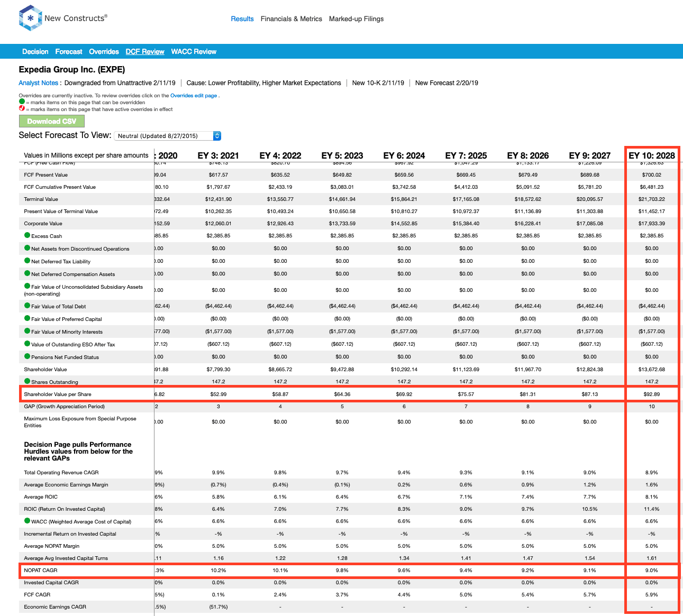683x616 pixels.
Task: Click the New Constructs logo icon
Action: (x=30, y=19)
